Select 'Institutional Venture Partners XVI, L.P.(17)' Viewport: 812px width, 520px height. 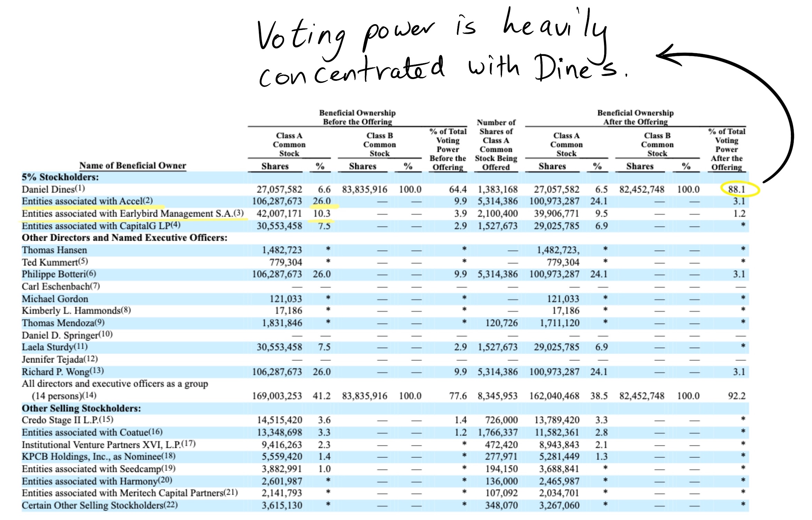pos(108,444)
